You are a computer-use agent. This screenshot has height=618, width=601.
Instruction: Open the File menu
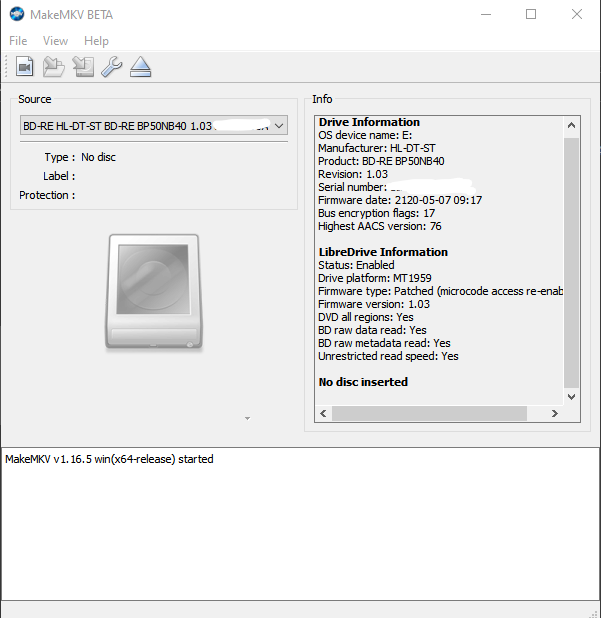(x=18, y=41)
